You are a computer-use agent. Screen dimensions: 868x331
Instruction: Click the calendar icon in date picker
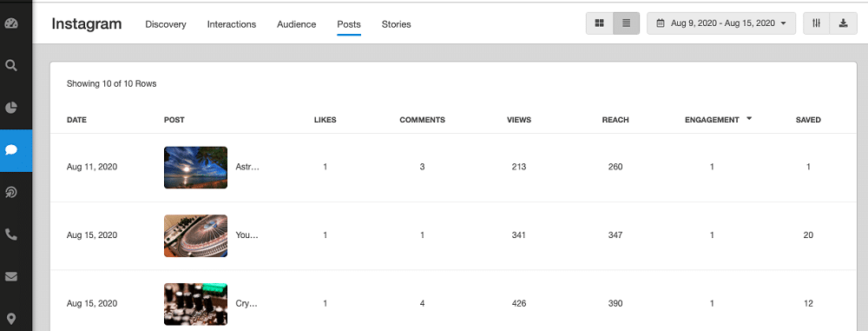(661, 23)
